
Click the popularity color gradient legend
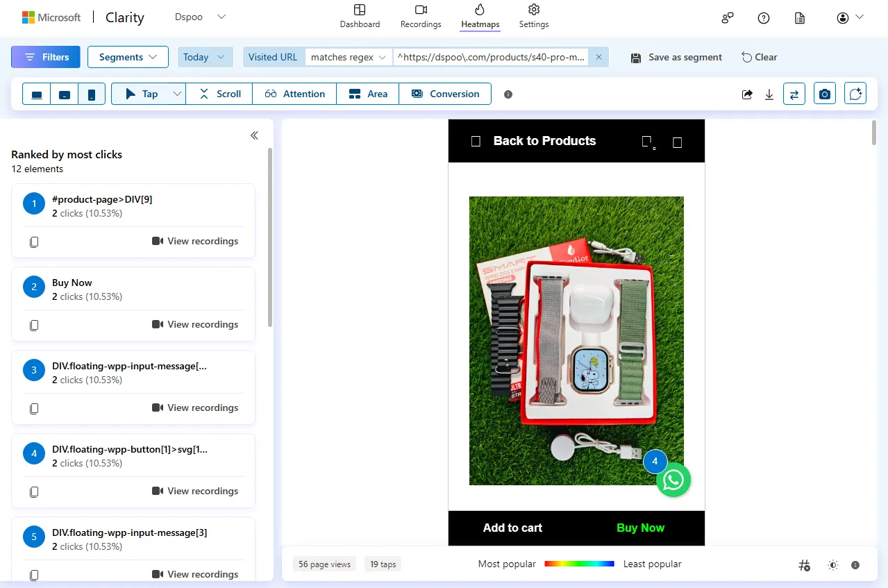tap(580, 564)
